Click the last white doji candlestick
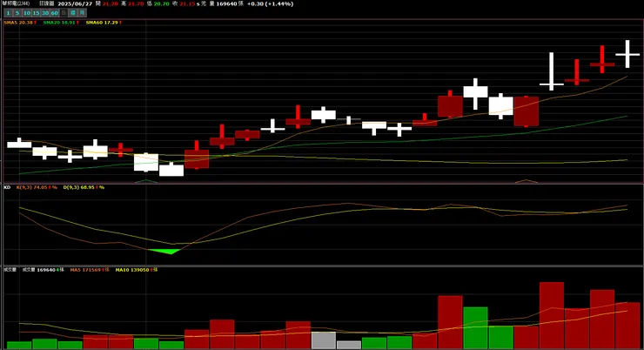The width and height of the screenshot is (644, 350). [x=627, y=54]
